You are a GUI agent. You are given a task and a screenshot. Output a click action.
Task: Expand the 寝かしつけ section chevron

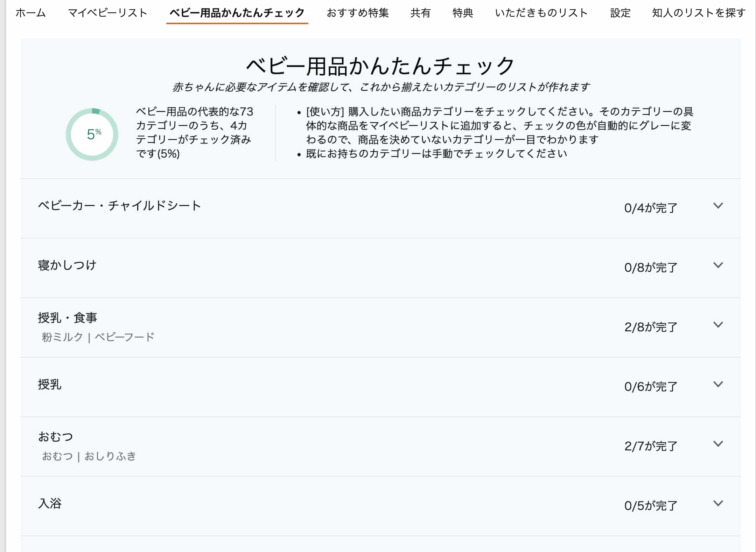point(718,265)
